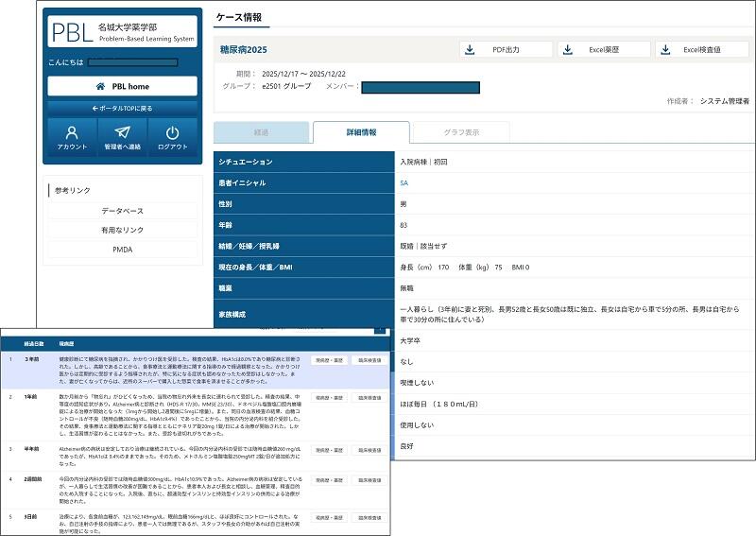Click the 管理者へ連絡 paper plane icon
The width and height of the screenshot is (756, 536).
122,133
